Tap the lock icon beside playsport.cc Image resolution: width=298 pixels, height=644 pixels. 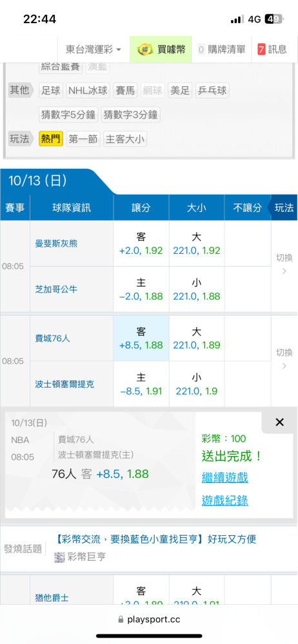coord(121,620)
